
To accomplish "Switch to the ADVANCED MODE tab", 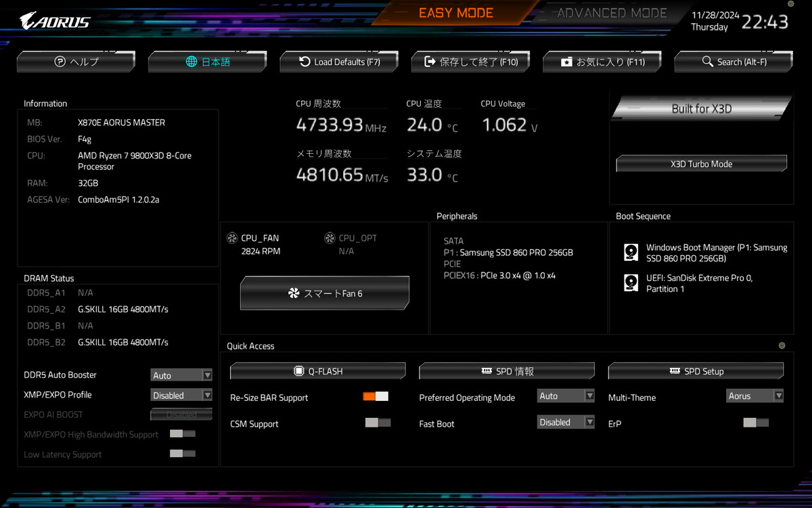I will tap(612, 13).
